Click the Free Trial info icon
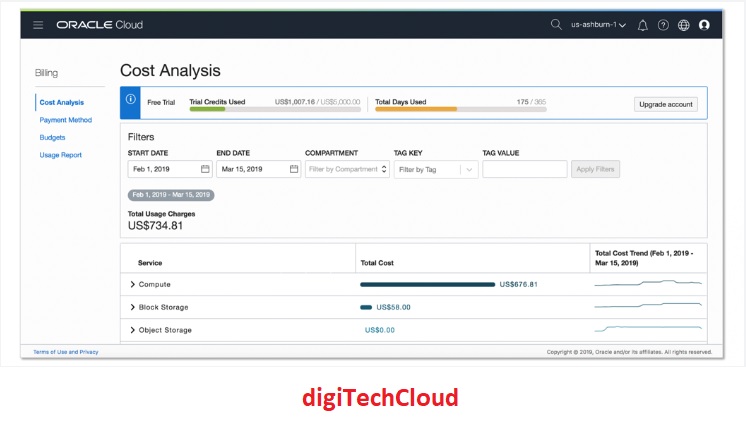The height and width of the screenshot is (440, 746). coord(130,99)
